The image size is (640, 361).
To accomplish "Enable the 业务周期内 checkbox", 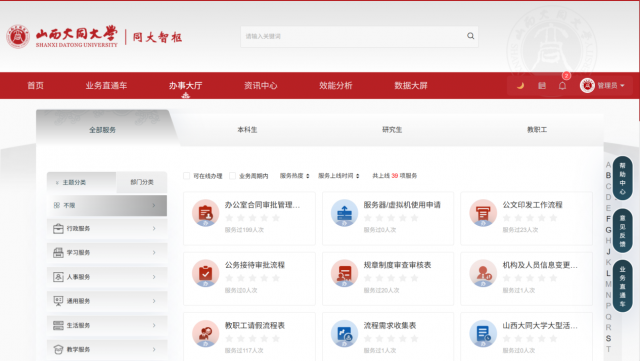I will [232, 176].
